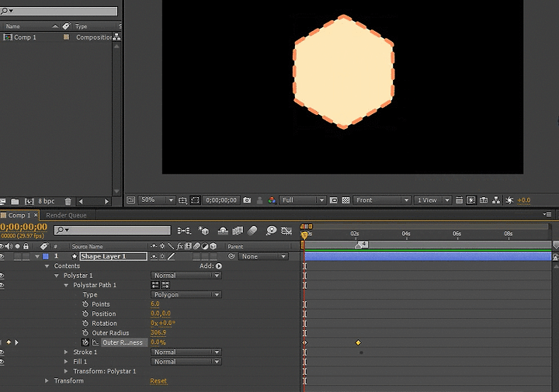Open the Polygon type dropdown
The width and height of the screenshot is (559, 392).
[x=186, y=295]
